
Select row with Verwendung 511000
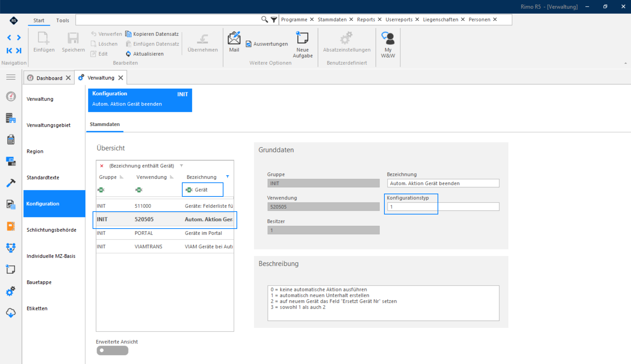165,206
